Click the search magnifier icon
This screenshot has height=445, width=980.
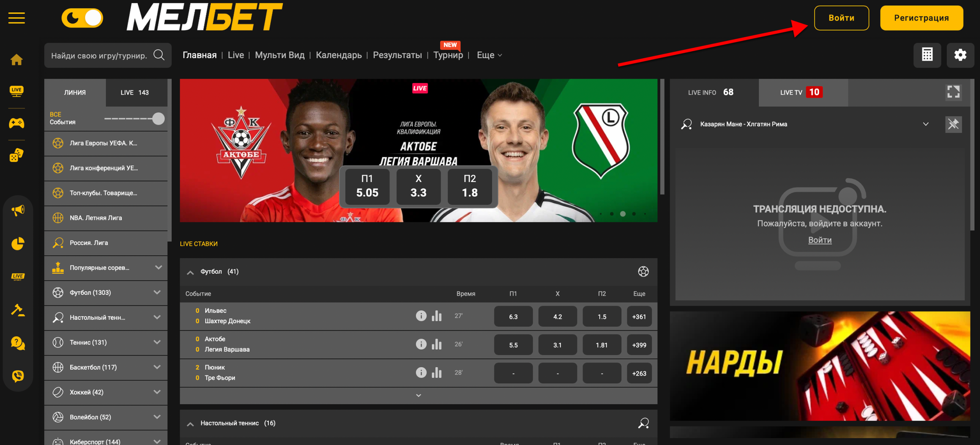(159, 55)
